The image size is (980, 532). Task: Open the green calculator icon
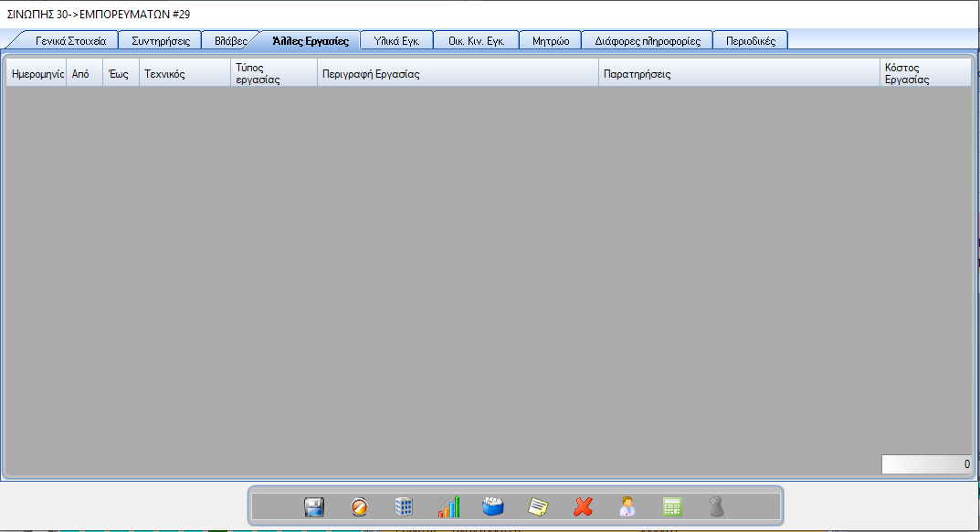(673, 506)
